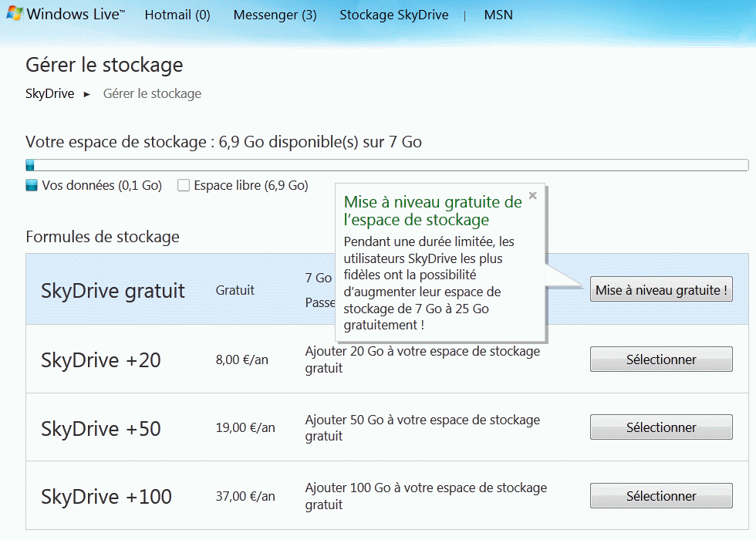Close the free upgrade tooltip popup
This screenshot has height=540, width=756.
[x=533, y=195]
